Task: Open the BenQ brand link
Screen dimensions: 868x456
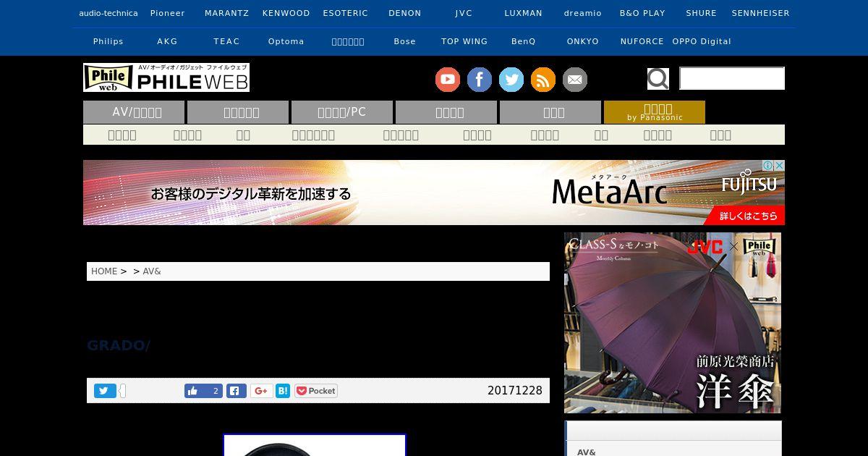Action: click(x=524, y=41)
